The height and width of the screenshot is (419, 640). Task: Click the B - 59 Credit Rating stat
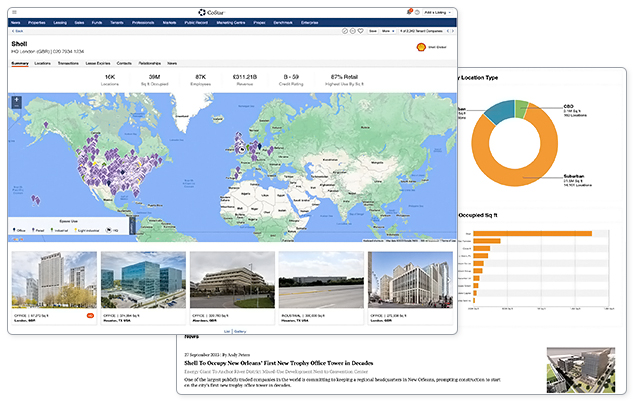pyautogui.click(x=291, y=80)
